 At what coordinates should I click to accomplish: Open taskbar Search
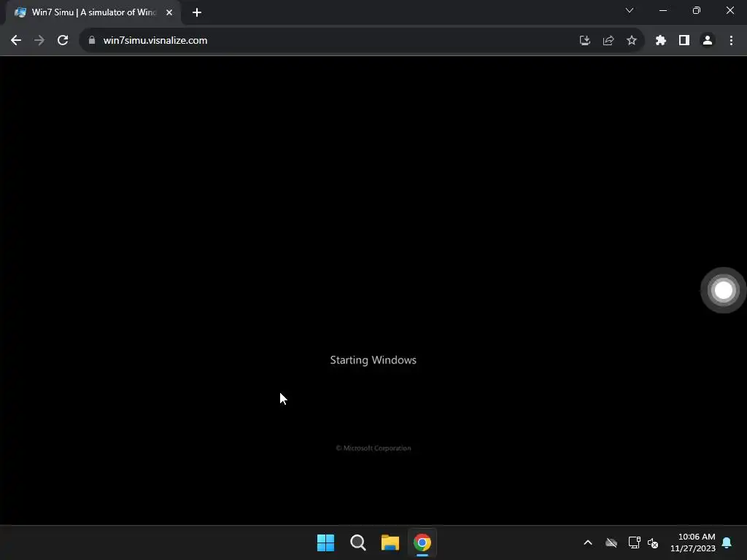coord(358,542)
